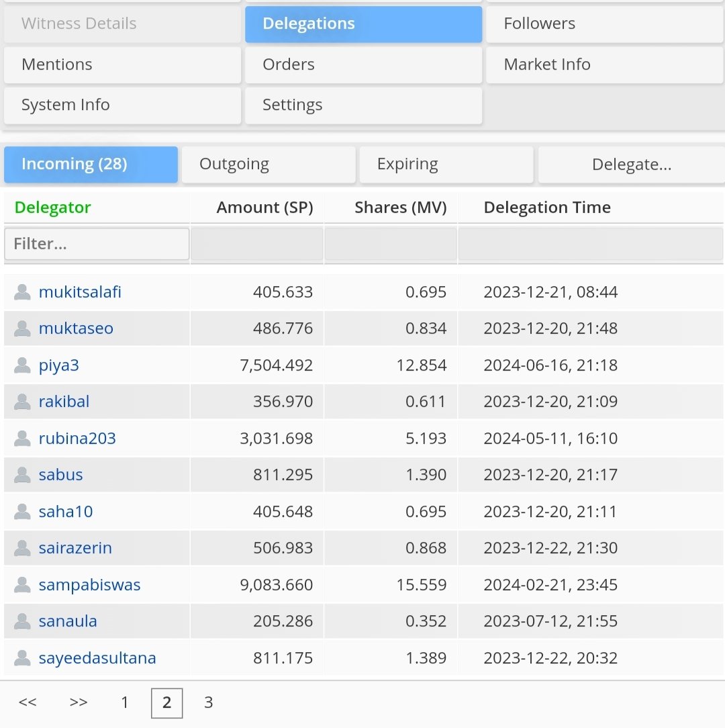This screenshot has width=725, height=728.
Task: Open muktaseo account link
Action: [76, 328]
